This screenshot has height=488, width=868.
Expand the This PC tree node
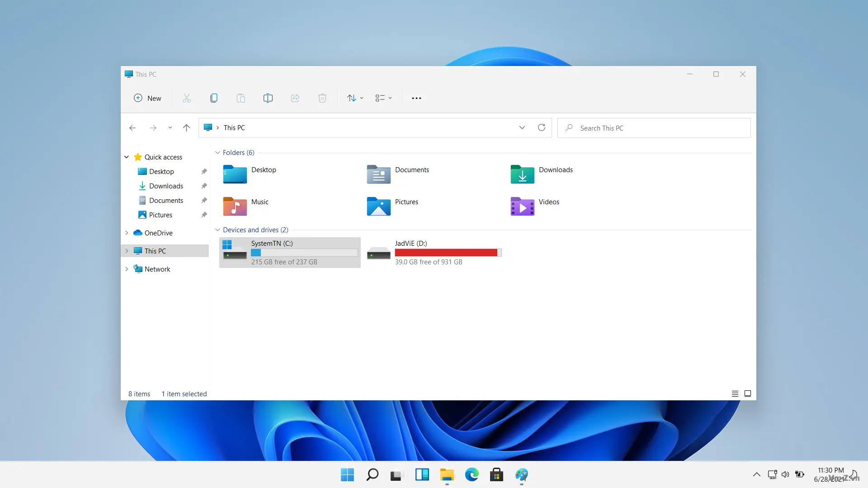pos(127,251)
